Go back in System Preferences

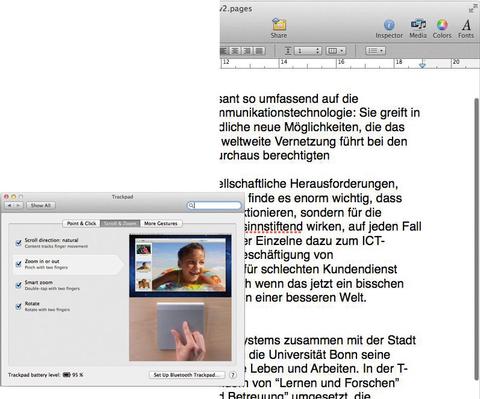point(9,205)
